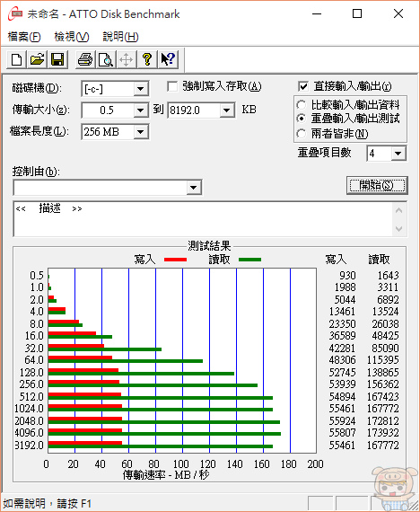This screenshot has width=420, height=512.
Task: Click the 傳輸速率 - MB / 秒 axis label
Action: click(166, 474)
